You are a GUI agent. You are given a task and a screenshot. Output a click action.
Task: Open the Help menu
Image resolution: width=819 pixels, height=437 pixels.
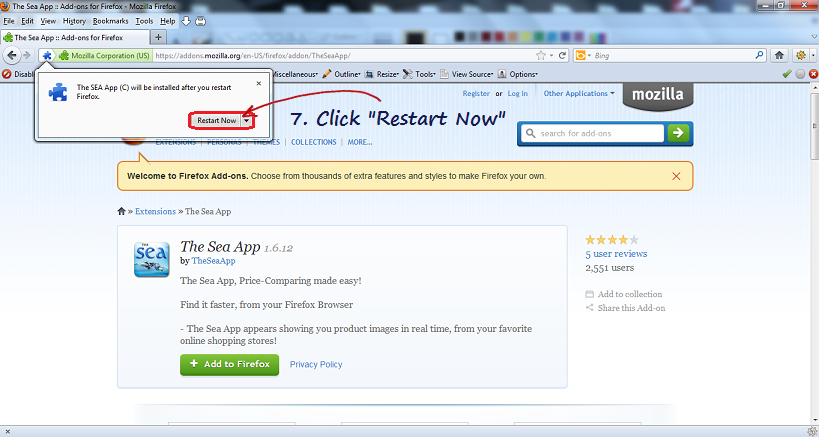tap(168, 21)
